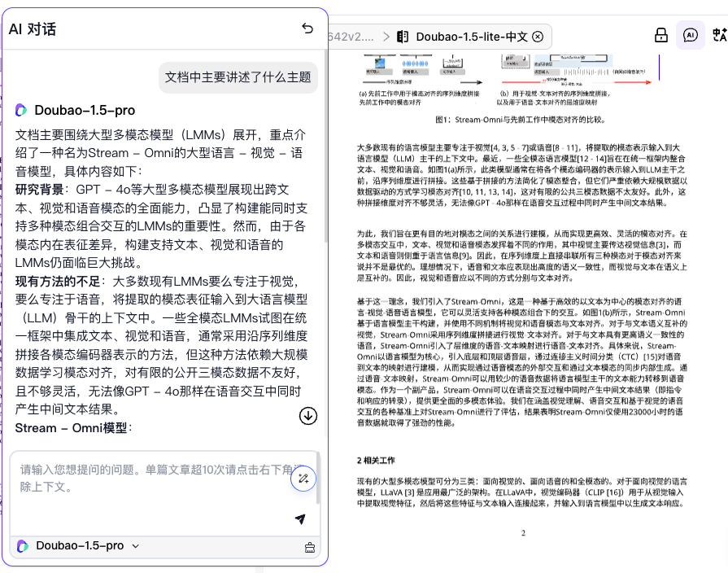Click the breadcrumb chevron beside 642v2...
This screenshot has width=728, height=573.
(386, 37)
